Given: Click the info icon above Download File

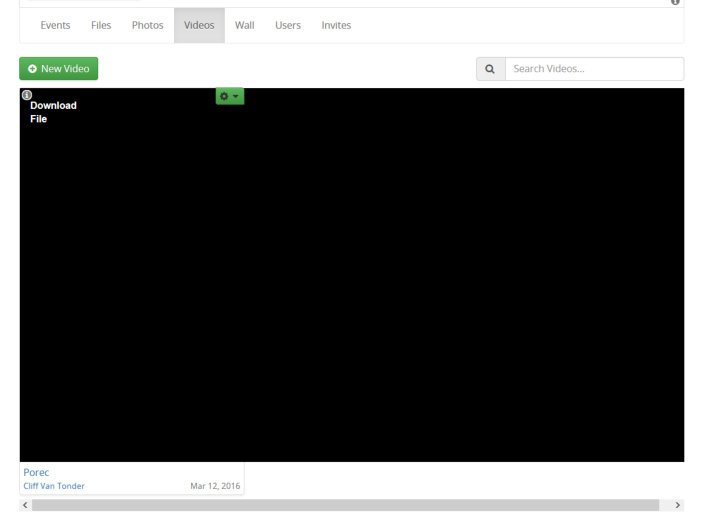Looking at the screenshot, I should [x=27, y=95].
